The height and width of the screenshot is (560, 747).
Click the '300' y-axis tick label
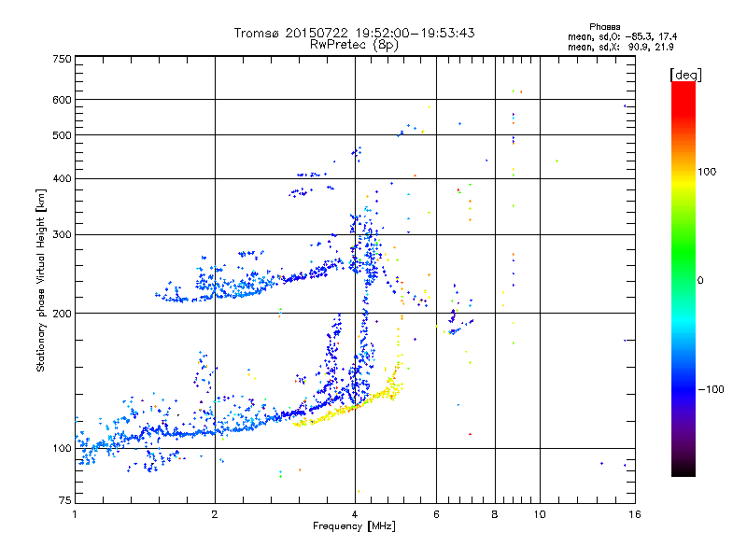tap(62, 234)
